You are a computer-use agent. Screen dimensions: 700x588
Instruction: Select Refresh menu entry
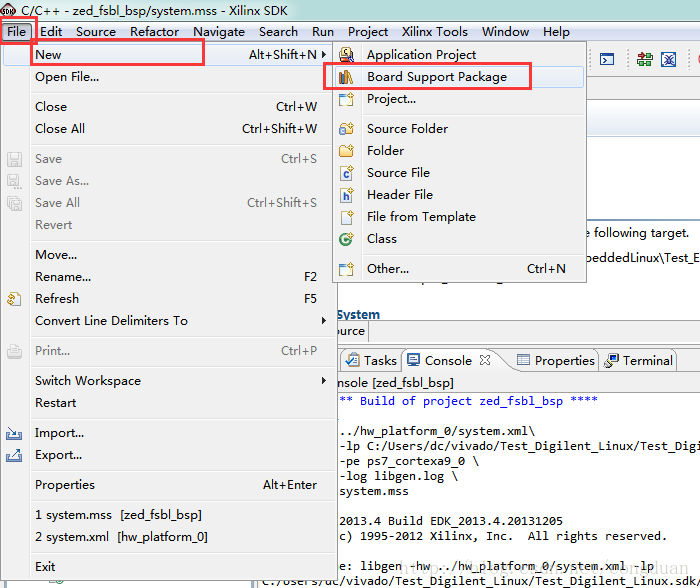181,299
